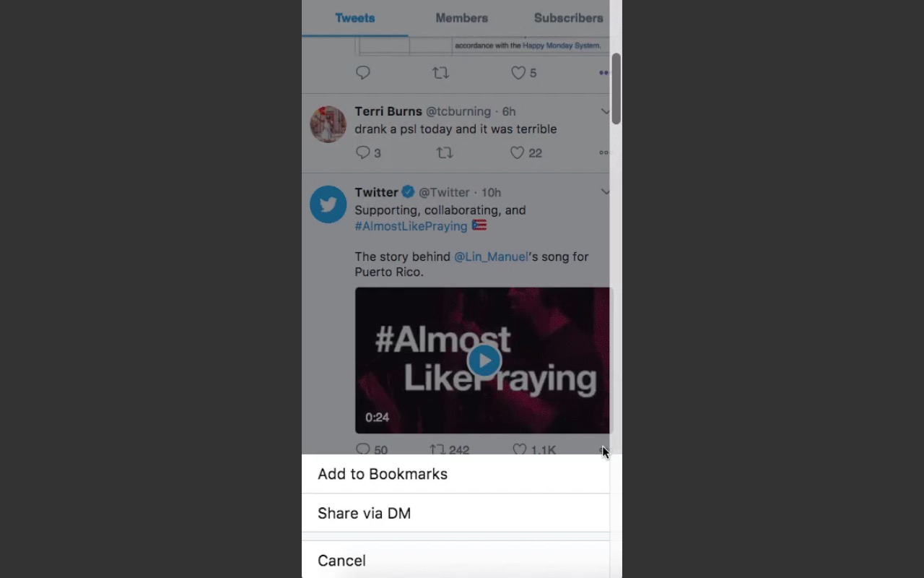Retweet Terri Burns' psl tweet
The height and width of the screenshot is (578, 924).
pyautogui.click(x=445, y=152)
